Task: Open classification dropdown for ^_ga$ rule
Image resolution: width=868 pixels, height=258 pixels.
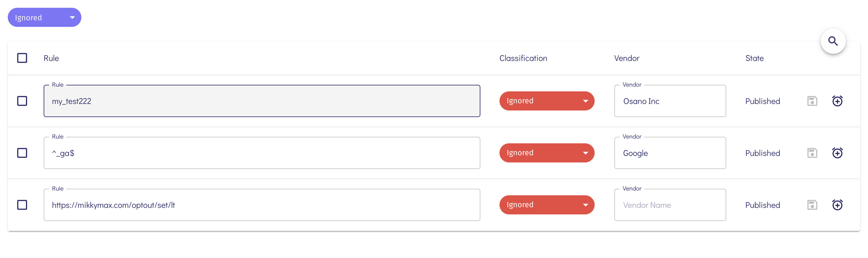Action: tap(546, 153)
